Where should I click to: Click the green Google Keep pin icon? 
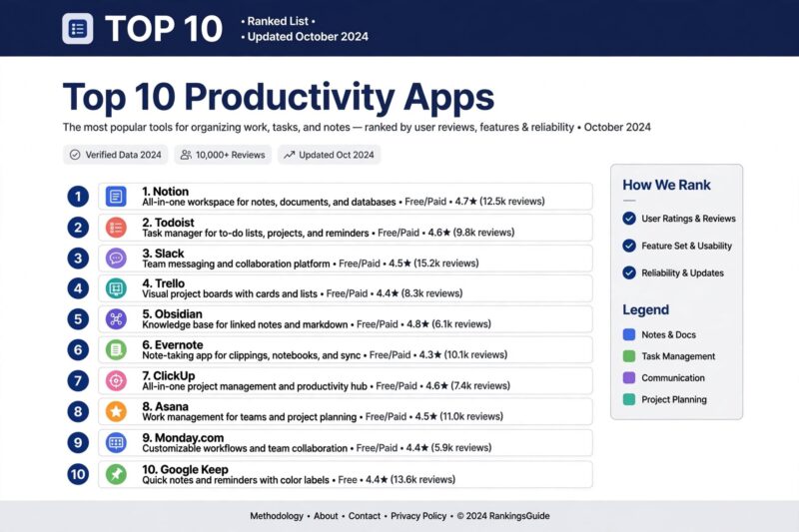tap(116, 474)
